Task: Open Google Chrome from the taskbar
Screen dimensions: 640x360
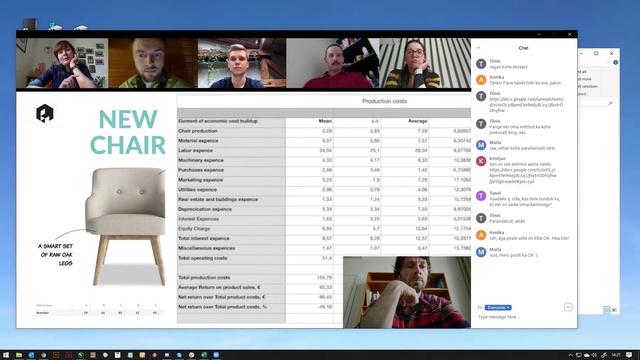Action: coord(43,355)
